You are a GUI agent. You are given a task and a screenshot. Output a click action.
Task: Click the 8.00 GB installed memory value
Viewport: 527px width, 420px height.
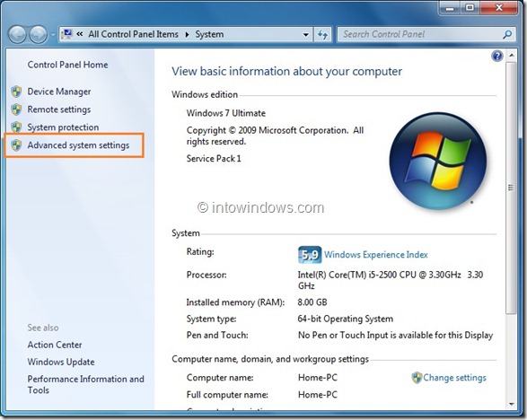tap(312, 302)
